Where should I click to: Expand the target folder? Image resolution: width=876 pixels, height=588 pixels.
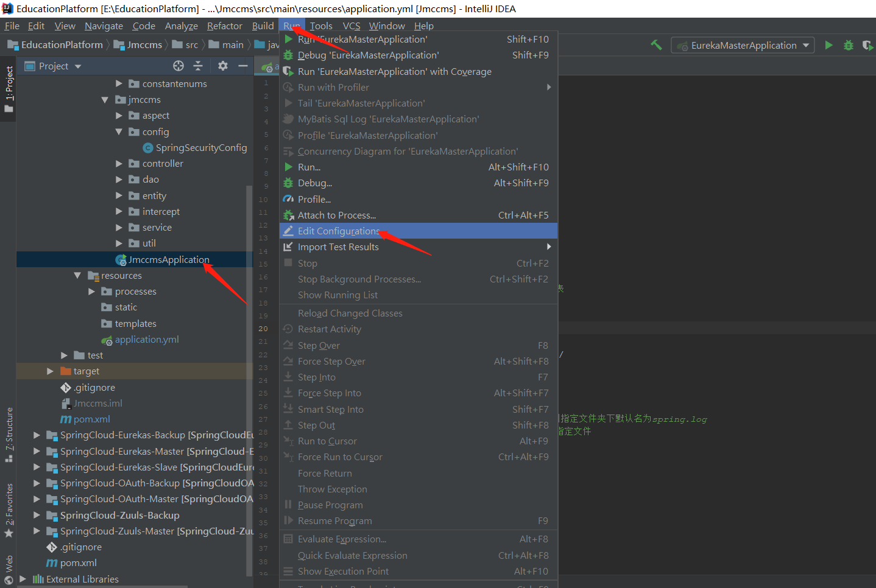click(50, 371)
